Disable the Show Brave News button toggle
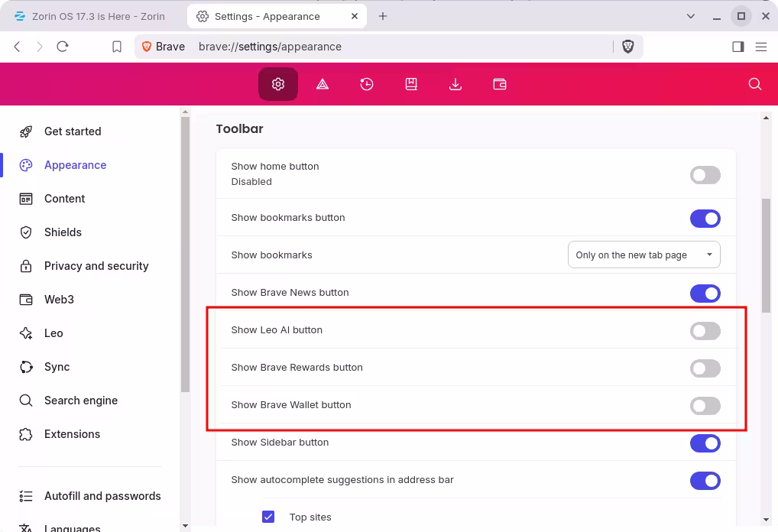The image size is (778, 532). [705, 294]
